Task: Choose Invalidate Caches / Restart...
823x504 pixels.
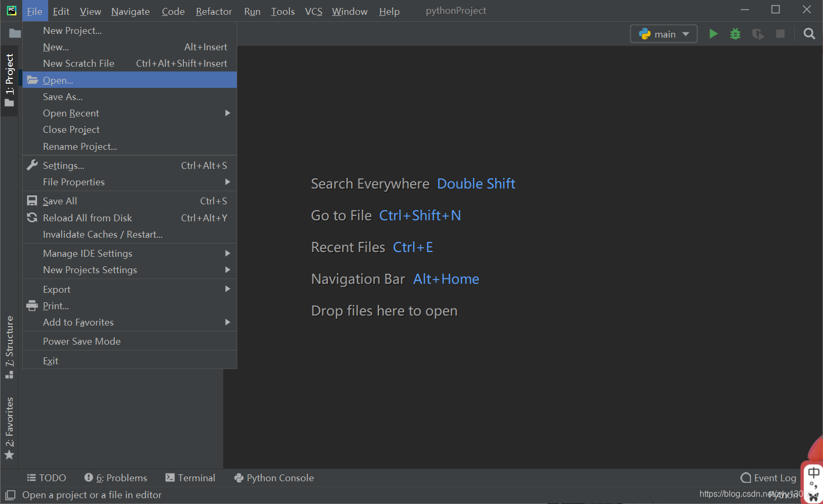Action: [130, 234]
